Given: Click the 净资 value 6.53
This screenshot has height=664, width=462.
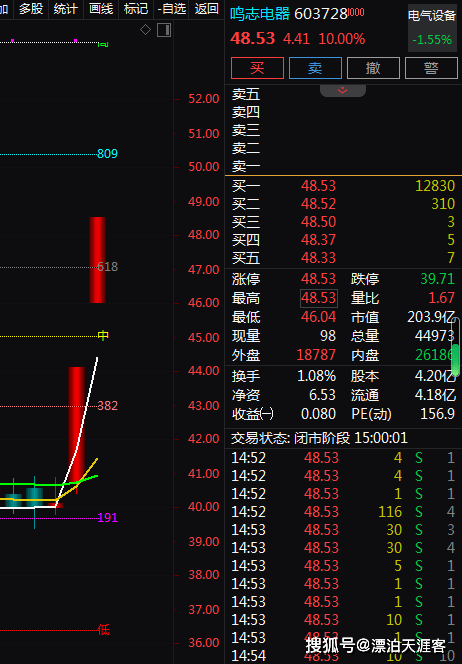Looking at the screenshot, I should coord(322,395).
